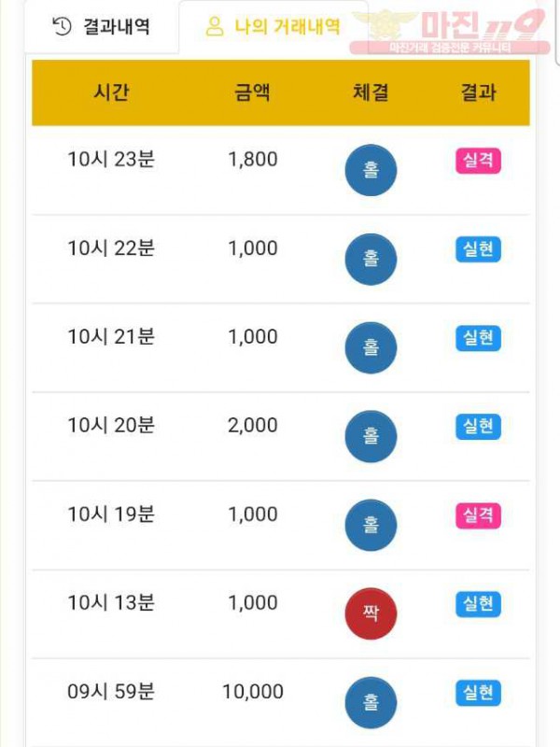Open the 결과내역 tab
Screen dimensions: 560x747
point(102,27)
